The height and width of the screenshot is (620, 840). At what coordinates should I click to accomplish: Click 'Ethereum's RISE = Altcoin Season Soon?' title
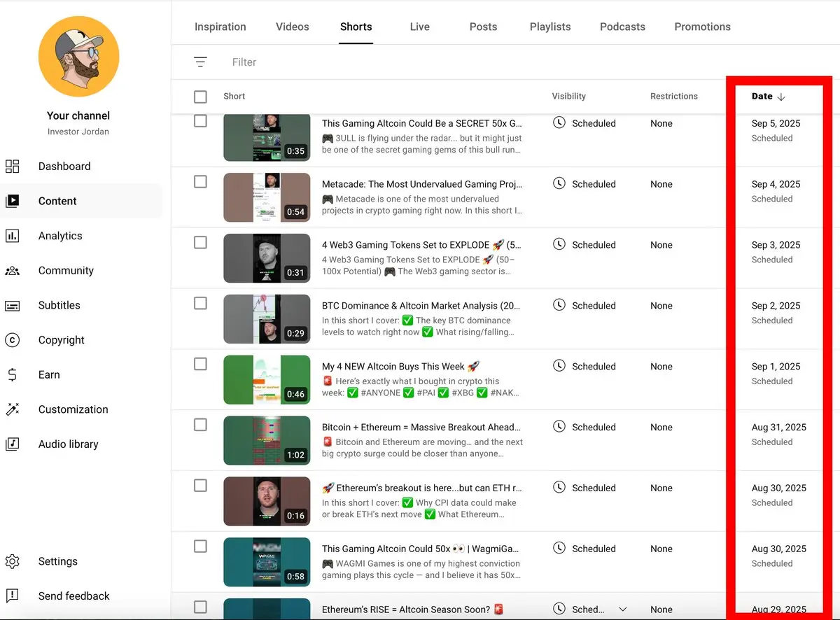[x=412, y=610]
